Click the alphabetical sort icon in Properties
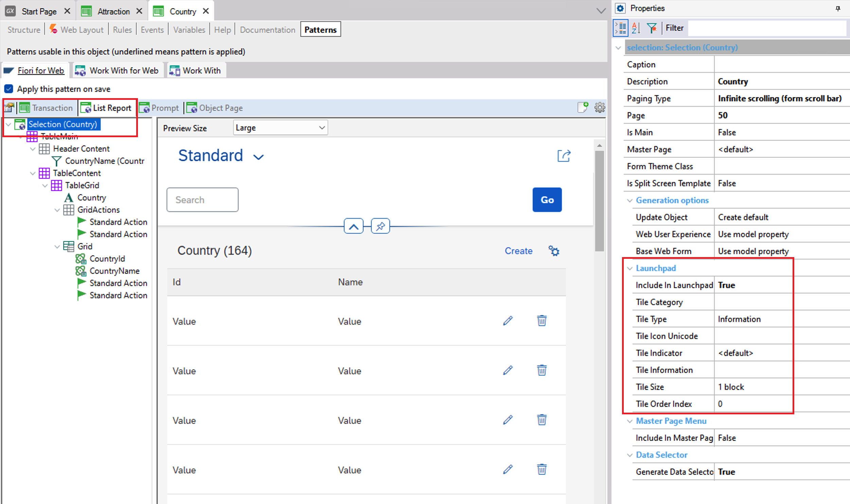Viewport: 850px width, 504px height. click(x=636, y=28)
